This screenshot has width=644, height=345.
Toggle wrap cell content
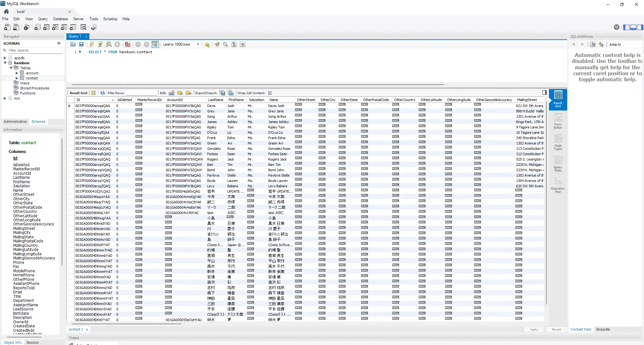270,93
